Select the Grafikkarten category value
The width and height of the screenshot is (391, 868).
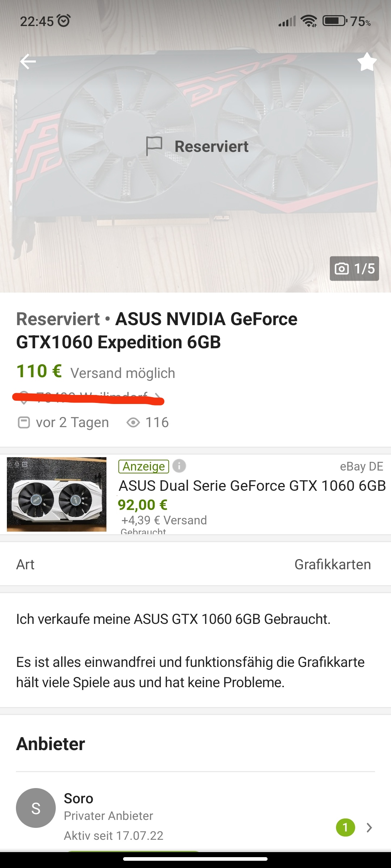click(333, 565)
